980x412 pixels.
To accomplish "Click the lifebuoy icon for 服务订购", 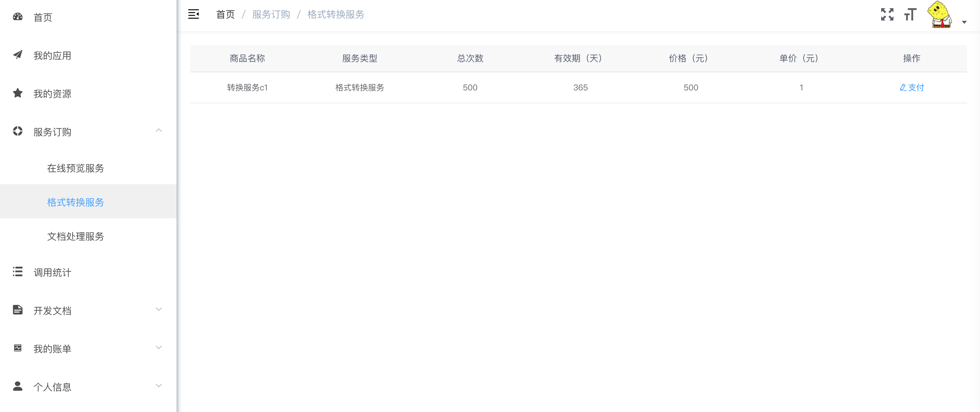I will (x=17, y=131).
